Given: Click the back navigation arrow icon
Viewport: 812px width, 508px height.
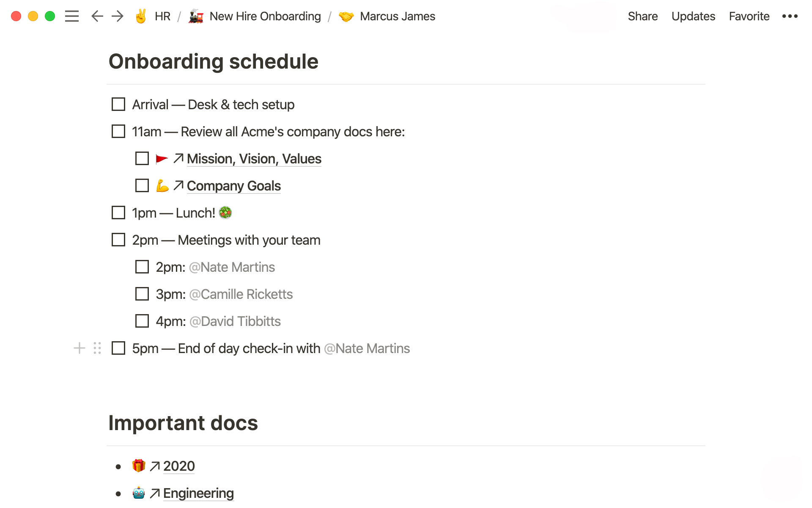Looking at the screenshot, I should pyautogui.click(x=98, y=17).
